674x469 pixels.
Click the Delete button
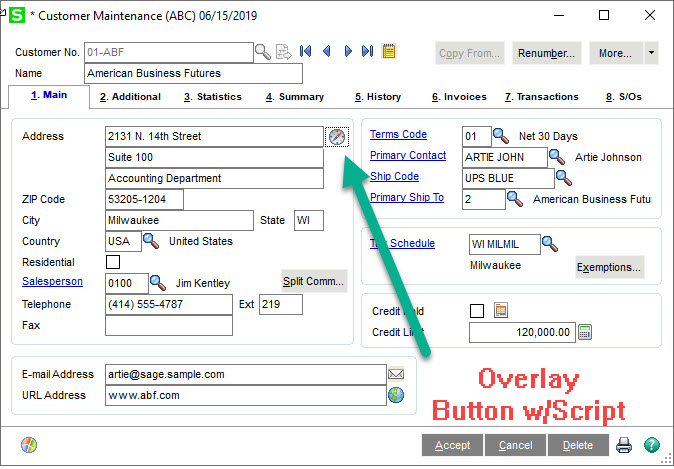tap(578, 445)
